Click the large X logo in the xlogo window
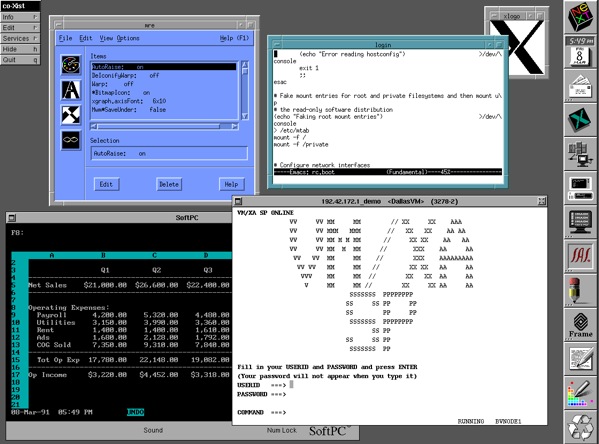 coord(516,47)
